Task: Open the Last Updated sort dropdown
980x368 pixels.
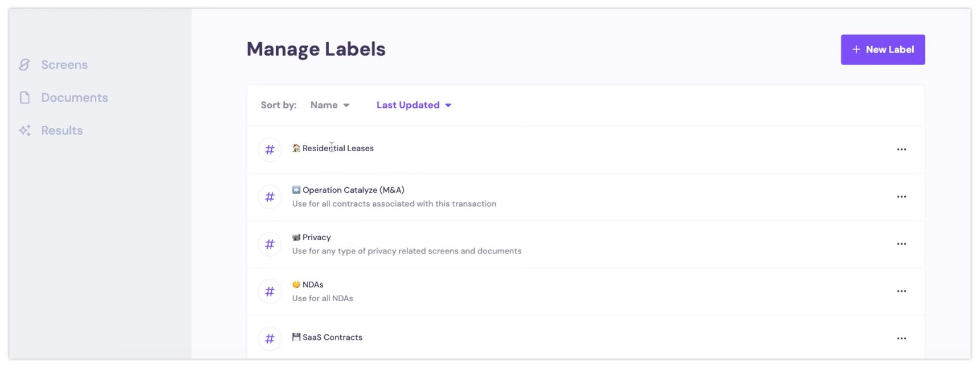Action: coord(414,105)
